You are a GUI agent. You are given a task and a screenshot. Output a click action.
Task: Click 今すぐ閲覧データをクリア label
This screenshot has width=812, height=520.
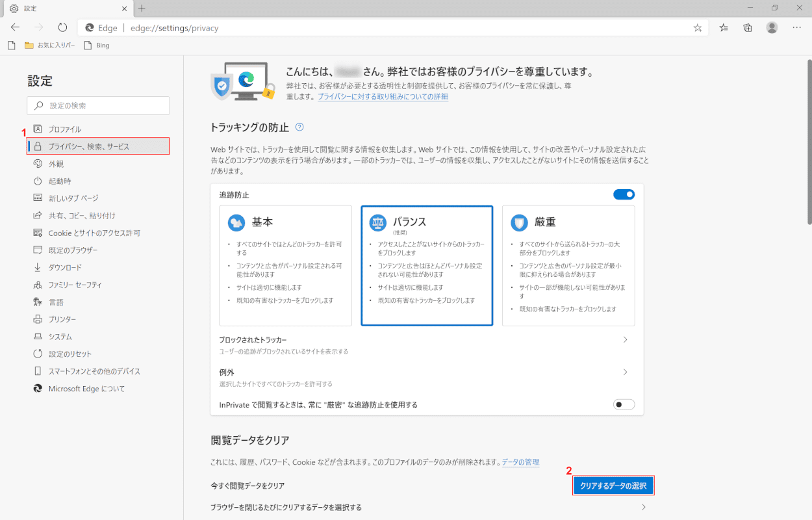[247, 486]
